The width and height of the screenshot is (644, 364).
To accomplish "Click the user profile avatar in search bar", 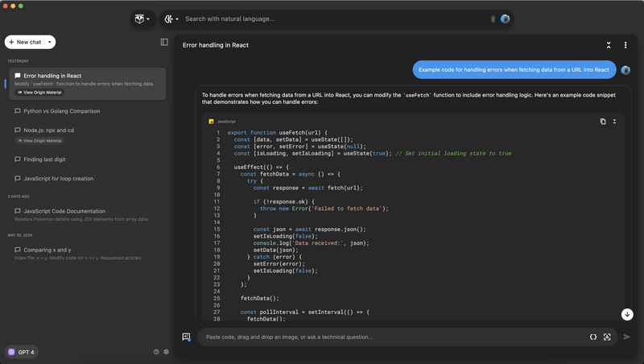I will (x=506, y=19).
